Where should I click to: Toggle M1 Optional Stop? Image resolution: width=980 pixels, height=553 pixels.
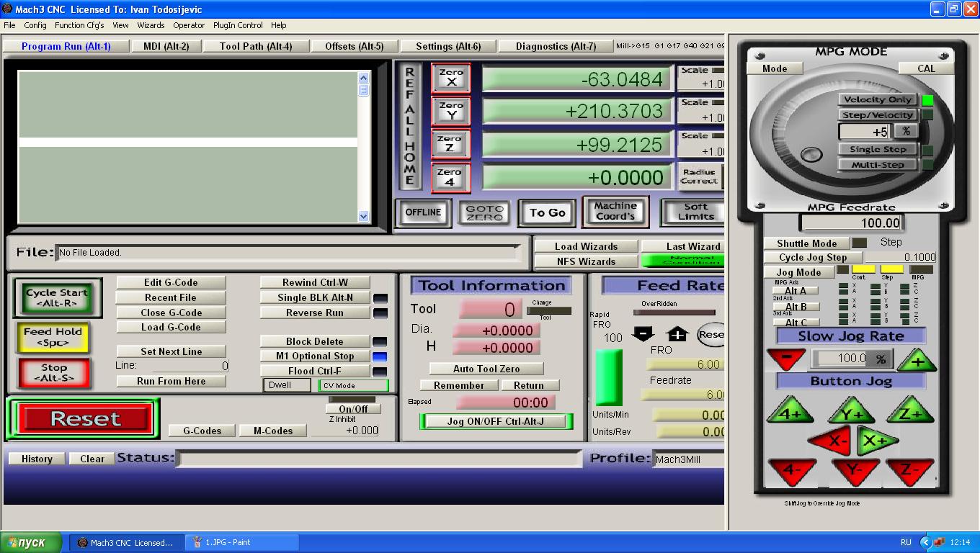[315, 356]
